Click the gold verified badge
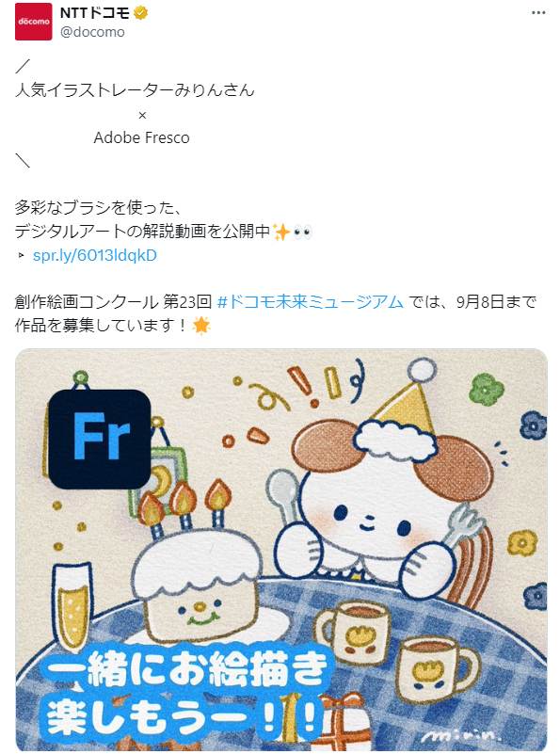Image resolution: width=560 pixels, height=754 pixels. [x=140, y=13]
